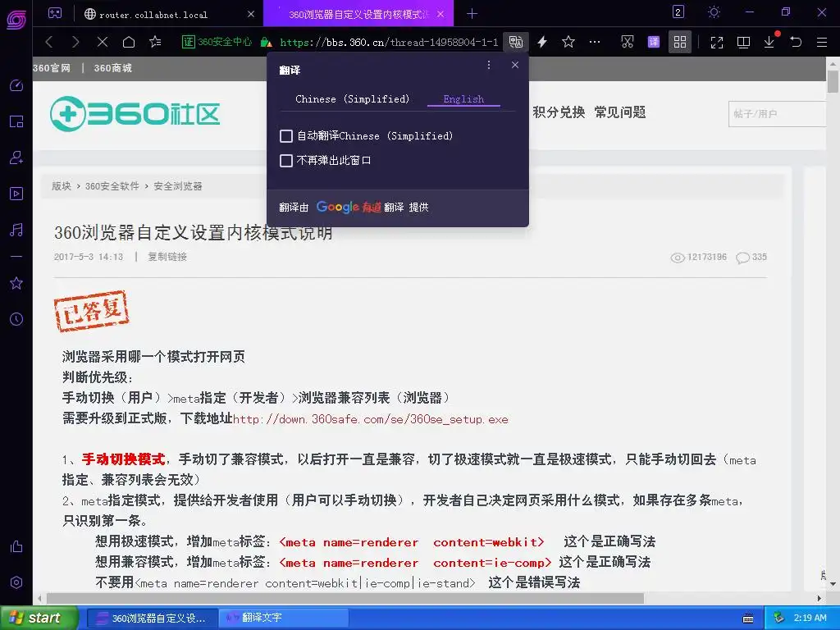
Task: Go back to previous page
Action: [49, 42]
